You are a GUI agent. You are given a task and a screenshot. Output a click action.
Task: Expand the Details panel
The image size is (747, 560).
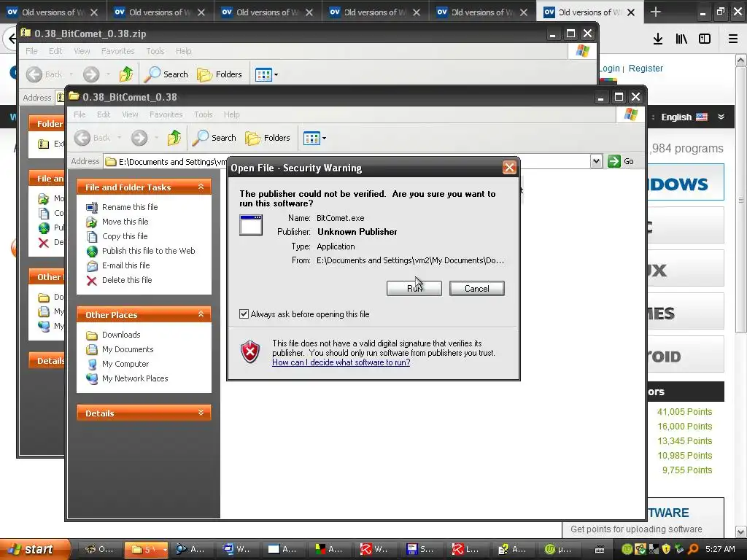pyautogui.click(x=201, y=413)
